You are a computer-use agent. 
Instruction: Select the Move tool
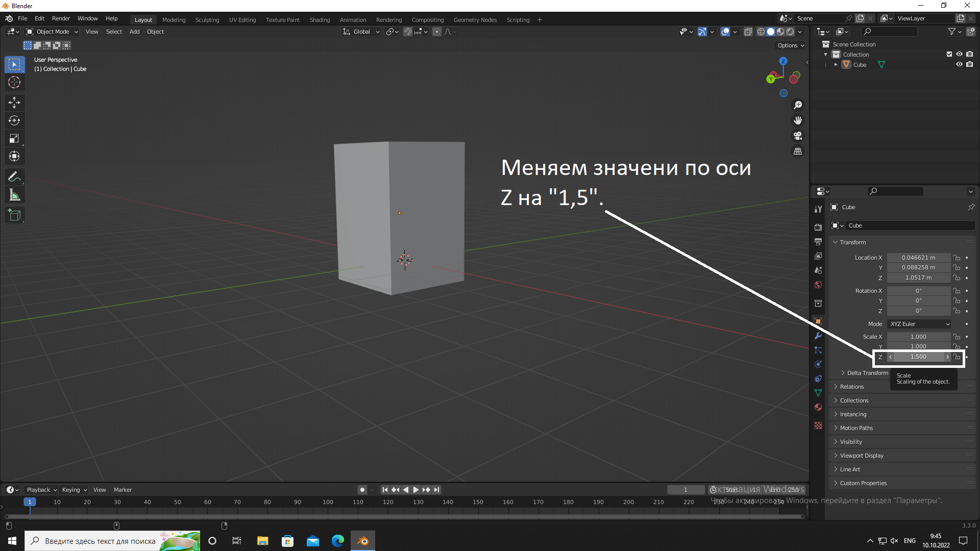click(x=14, y=103)
